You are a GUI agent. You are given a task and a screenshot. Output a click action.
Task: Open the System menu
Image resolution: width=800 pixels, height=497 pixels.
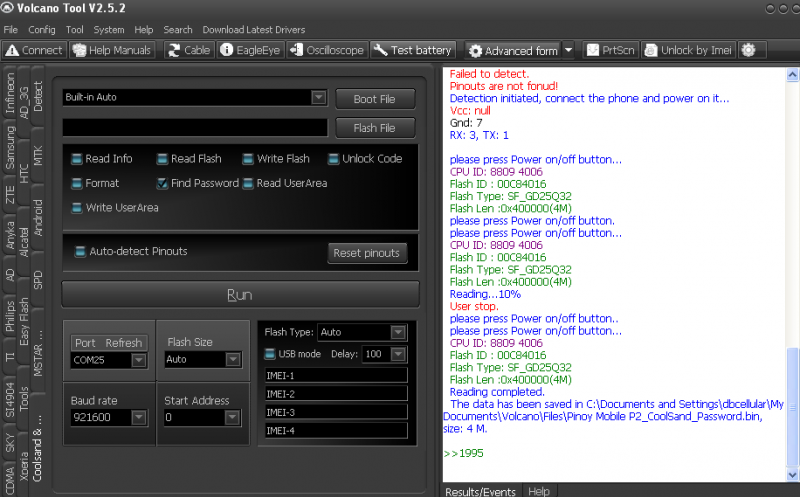coord(109,30)
